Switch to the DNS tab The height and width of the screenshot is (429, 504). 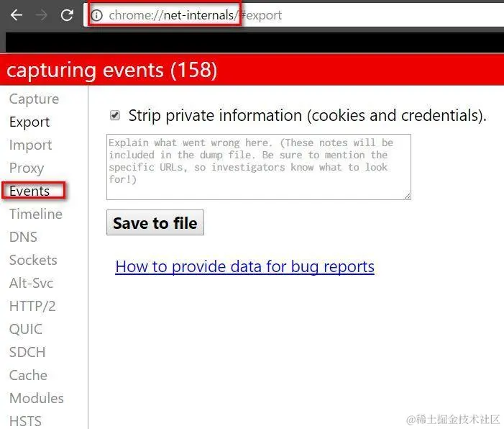(x=23, y=238)
